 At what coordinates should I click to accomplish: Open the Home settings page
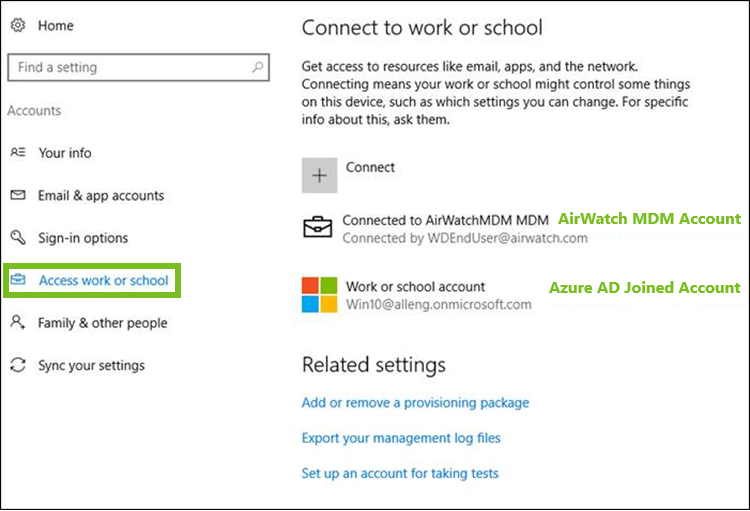click(55, 26)
